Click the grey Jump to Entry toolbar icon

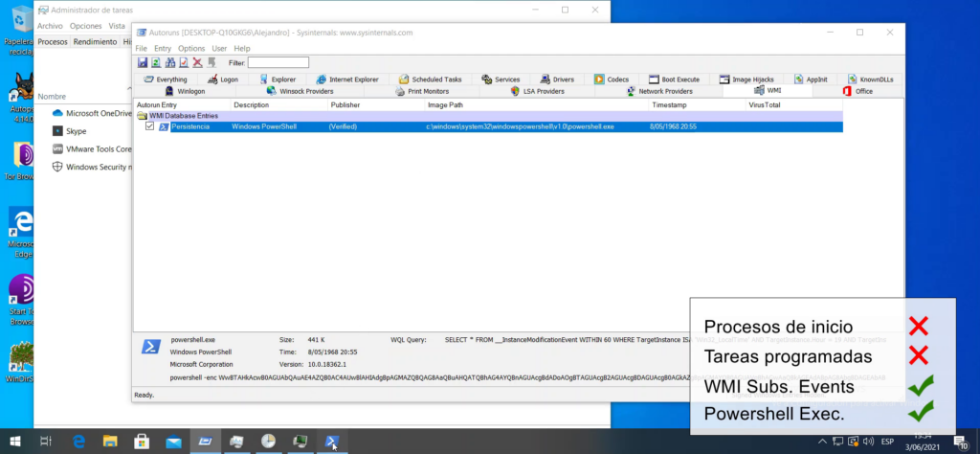pyautogui.click(x=212, y=62)
